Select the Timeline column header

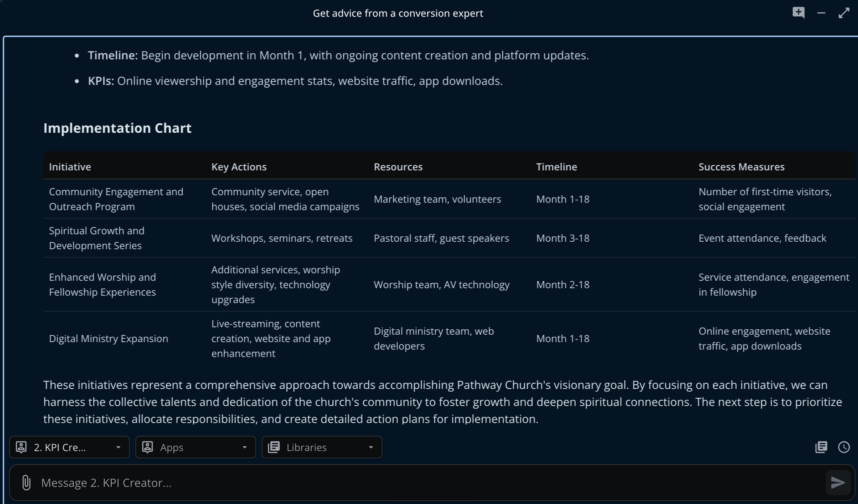tap(556, 167)
